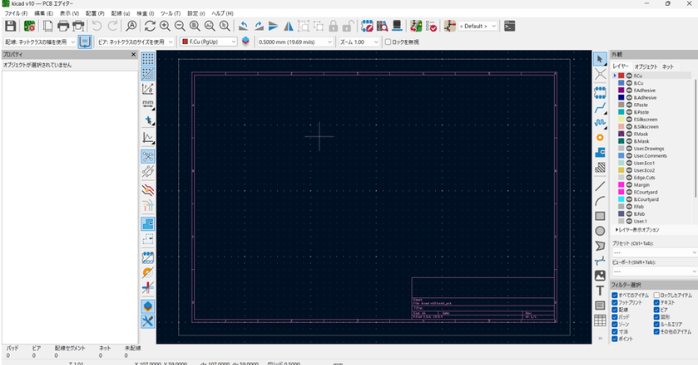Open the プリセット (Ctrl+Tab) dropdown
The height and width of the screenshot is (365, 698).
click(654, 252)
